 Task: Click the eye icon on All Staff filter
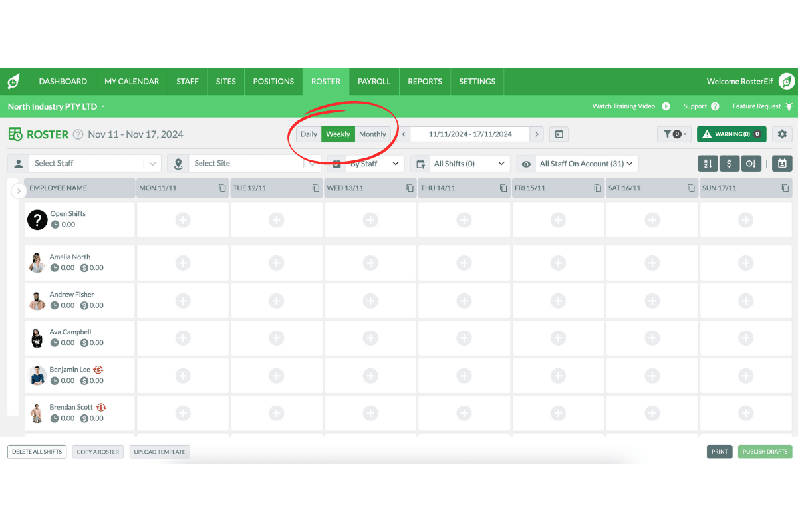click(525, 163)
